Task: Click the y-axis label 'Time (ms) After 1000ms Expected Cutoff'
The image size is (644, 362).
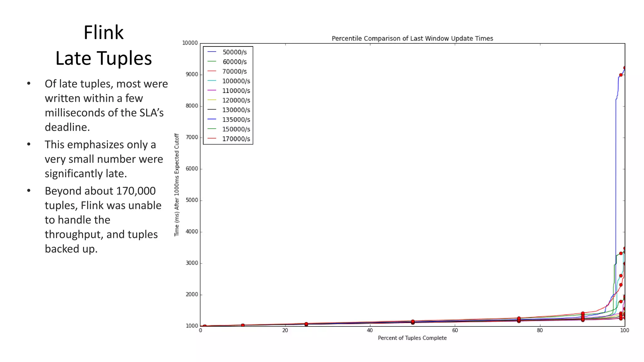Action: point(177,185)
